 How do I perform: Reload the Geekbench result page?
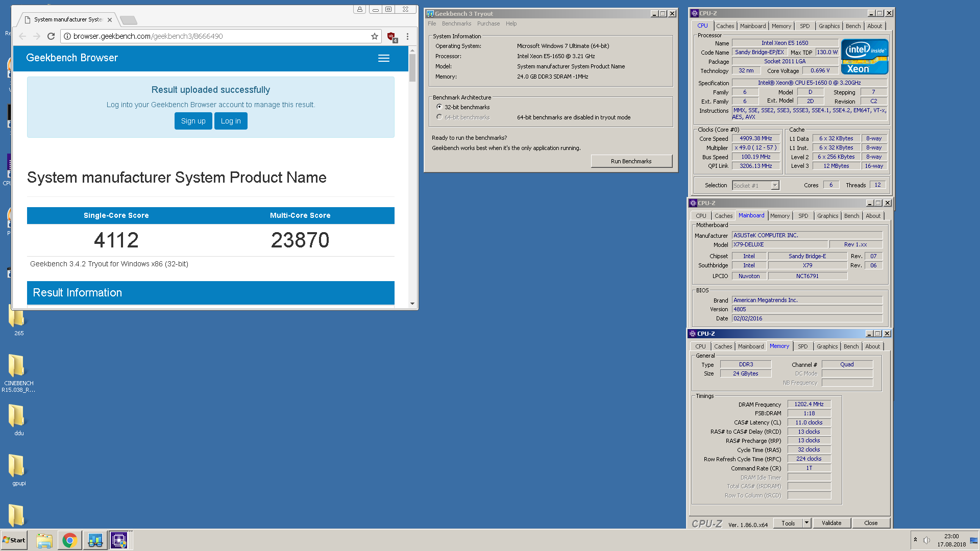click(51, 36)
